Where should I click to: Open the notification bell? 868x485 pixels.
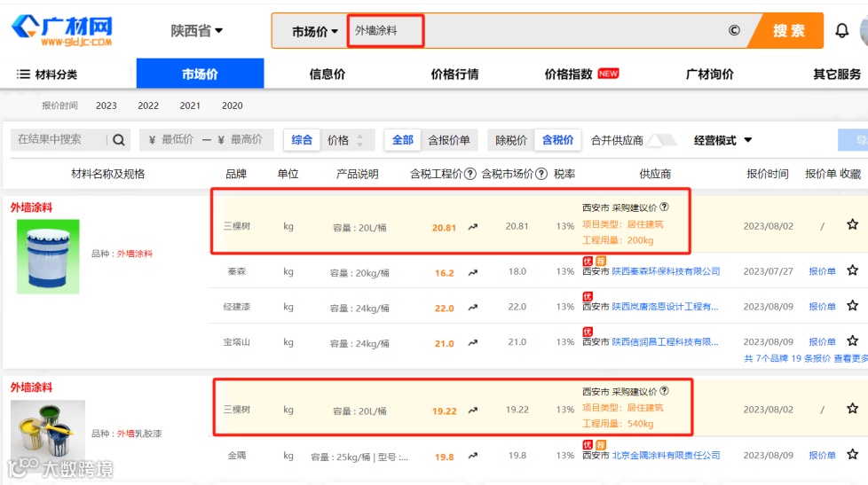click(x=841, y=30)
